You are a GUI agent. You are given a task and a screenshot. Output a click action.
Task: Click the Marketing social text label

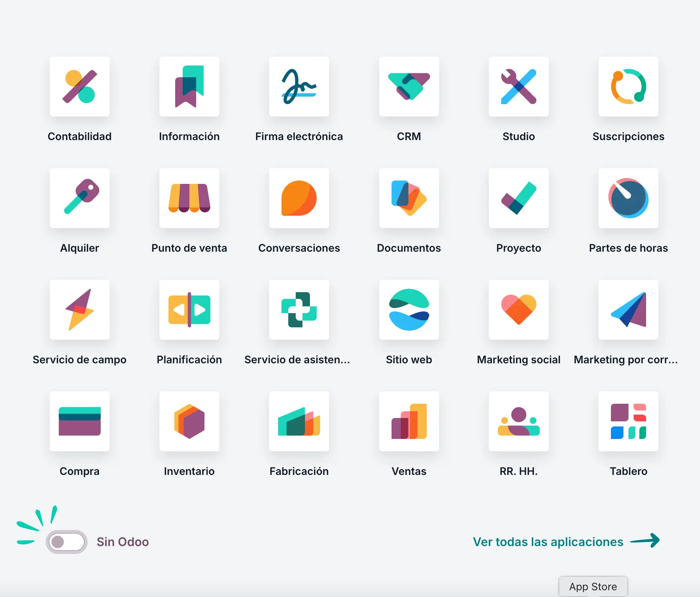click(519, 360)
